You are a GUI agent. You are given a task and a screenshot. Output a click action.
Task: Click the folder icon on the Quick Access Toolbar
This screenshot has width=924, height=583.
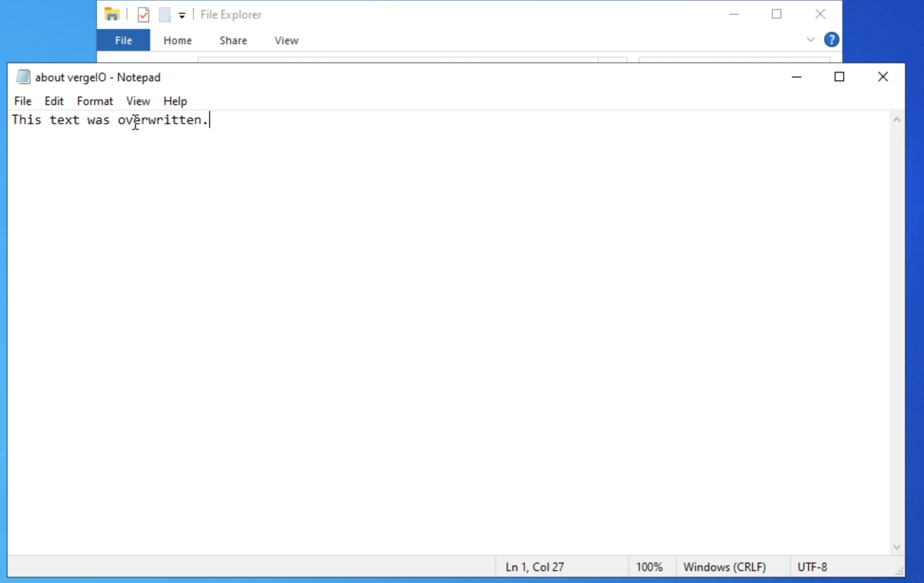click(112, 14)
